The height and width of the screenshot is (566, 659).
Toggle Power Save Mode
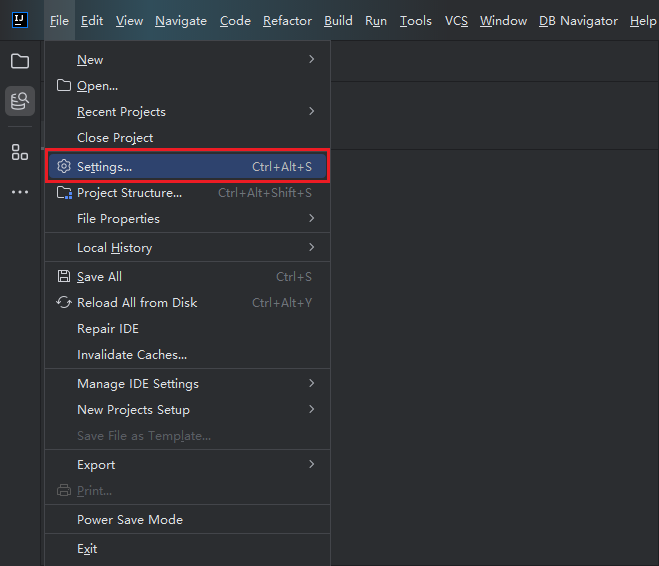click(187, 519)
